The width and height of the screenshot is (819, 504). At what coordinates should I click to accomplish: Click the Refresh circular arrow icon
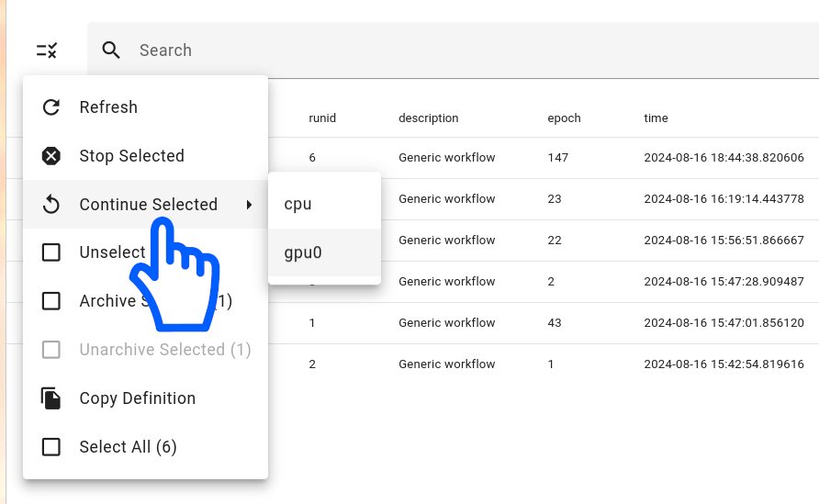pyautogui.click(x=51, y=107)
